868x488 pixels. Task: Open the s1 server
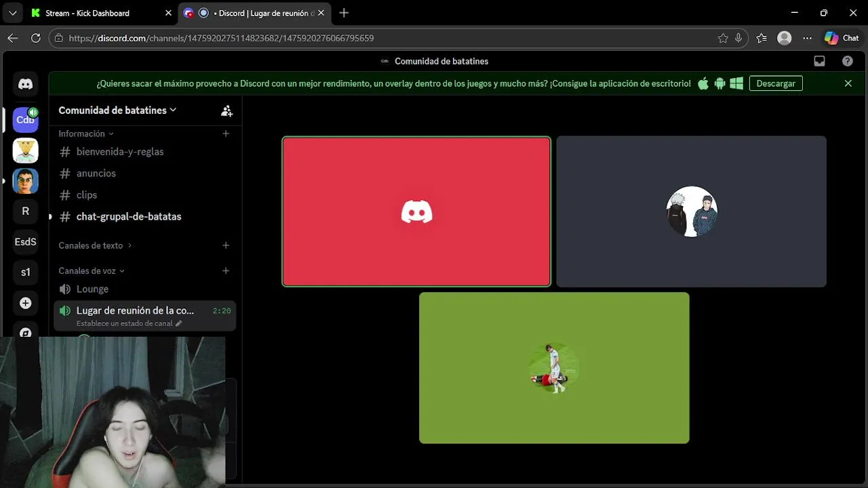click(x=25, y=272)
